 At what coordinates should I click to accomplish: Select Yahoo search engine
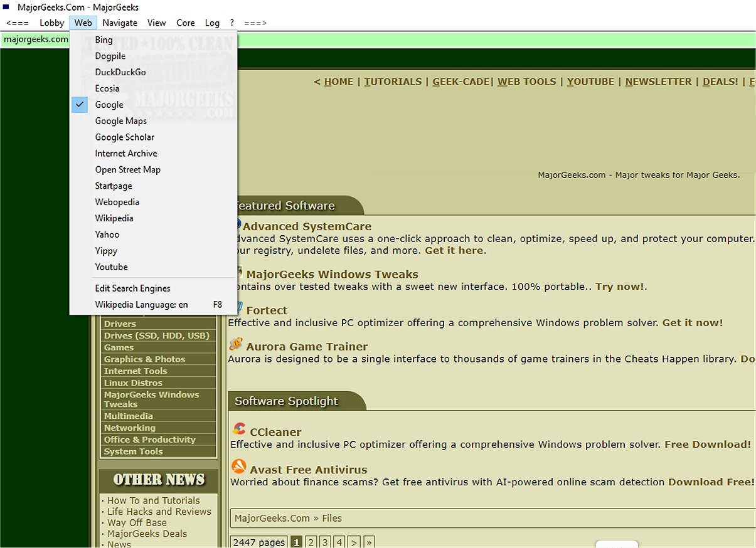tap(154, 234)
